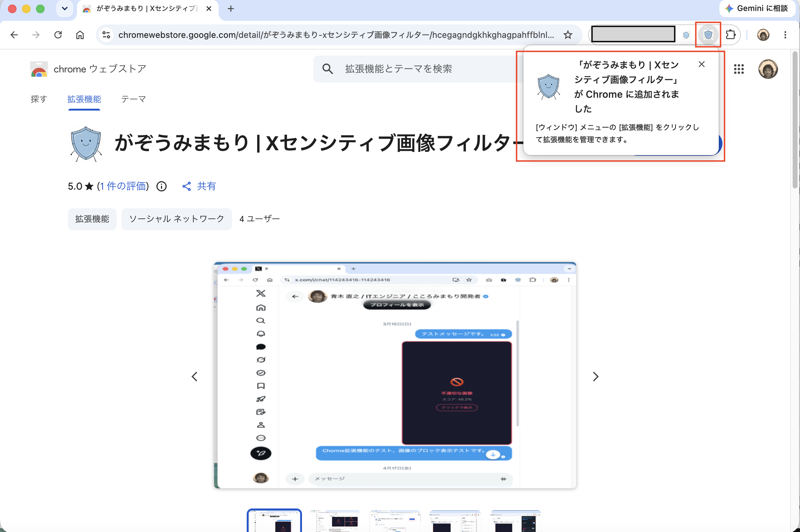Image resolution: width=800 pixels, height=532 pixels.
Task: Click the 5.0 star rating text
Action: click(81, 186)
